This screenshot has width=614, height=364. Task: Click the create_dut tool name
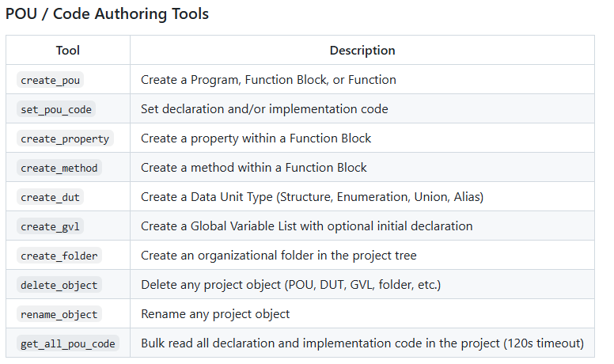click(x=51, y=197)
